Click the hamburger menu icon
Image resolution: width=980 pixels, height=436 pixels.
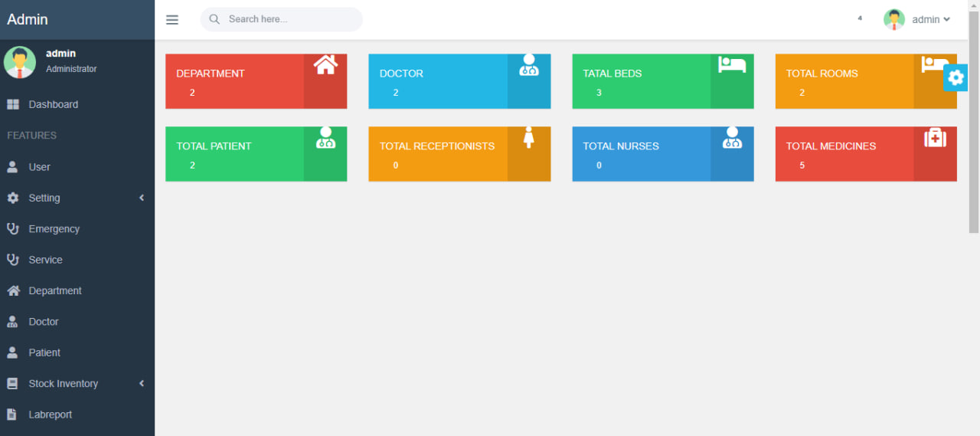click(172, 20)
